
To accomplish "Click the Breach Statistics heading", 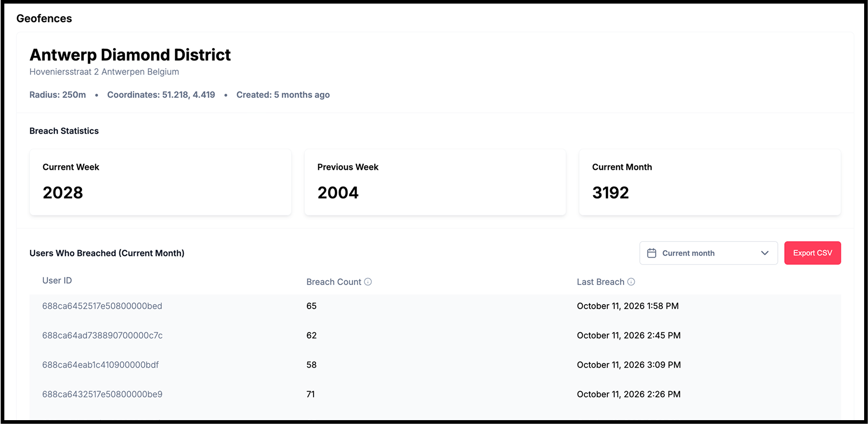I will (x=64, y=131).
